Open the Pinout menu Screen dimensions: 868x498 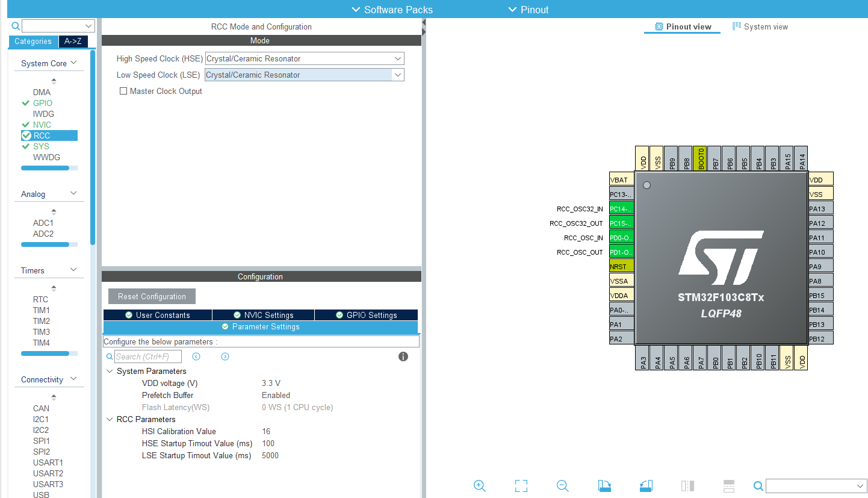[529, 10]
